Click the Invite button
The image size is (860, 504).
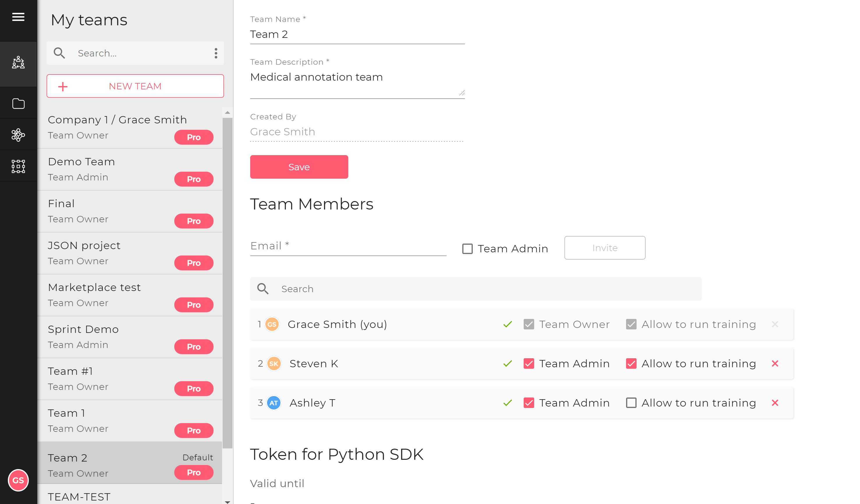click(x=605, y=248)
